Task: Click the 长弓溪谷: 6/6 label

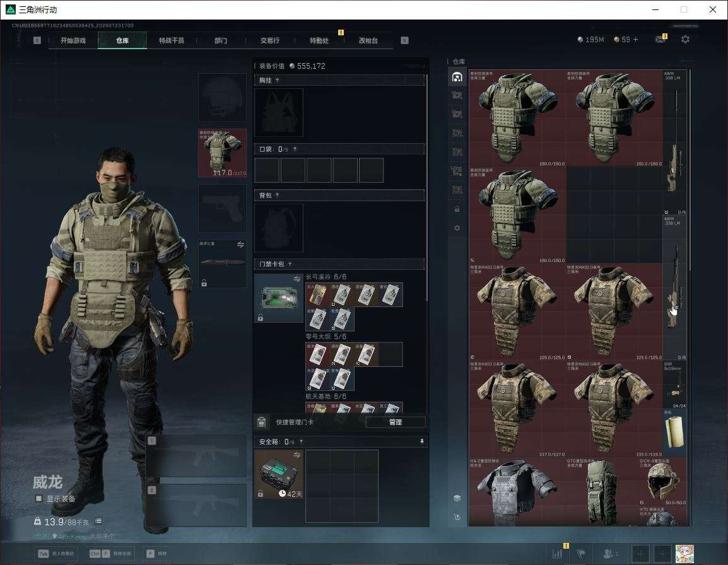Action: point(326,277)
